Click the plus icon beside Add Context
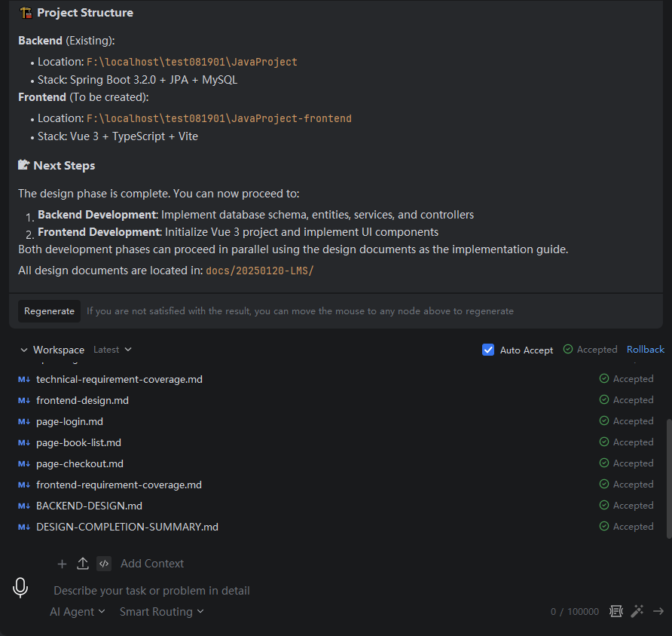The width and height of the screenshot is (672, 636). [62, 564]
